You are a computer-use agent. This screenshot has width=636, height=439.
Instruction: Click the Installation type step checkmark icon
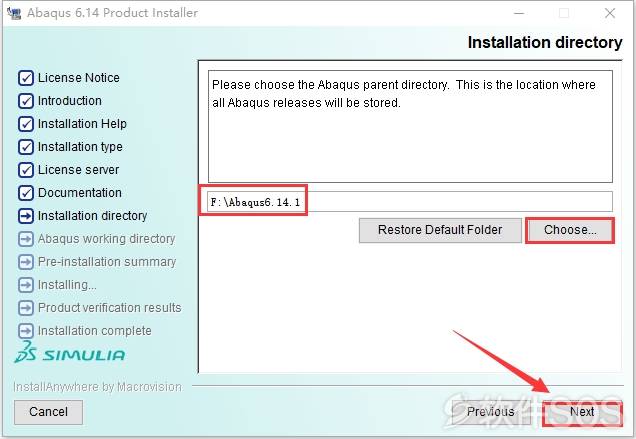tap(26, 147)
